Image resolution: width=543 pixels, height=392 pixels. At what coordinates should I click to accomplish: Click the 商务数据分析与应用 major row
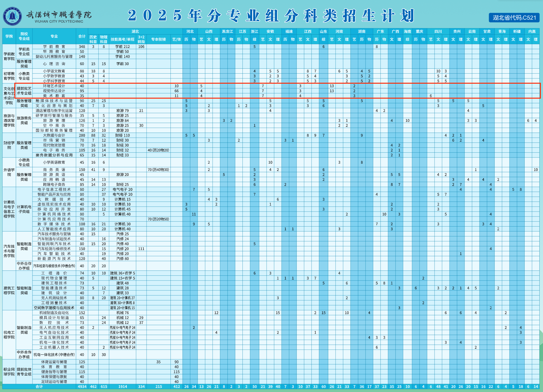pyautogui.click(x=54, y=155)
